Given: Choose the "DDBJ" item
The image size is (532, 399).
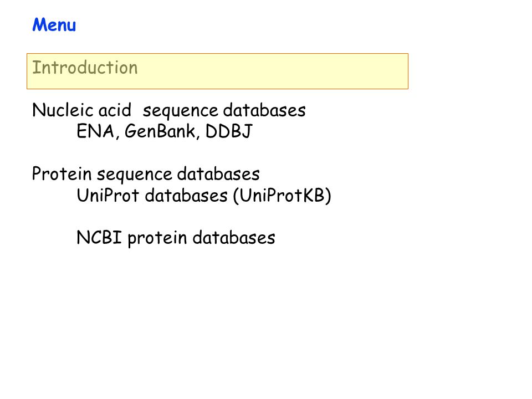Looking at the screenshot, I should [229, 131].
